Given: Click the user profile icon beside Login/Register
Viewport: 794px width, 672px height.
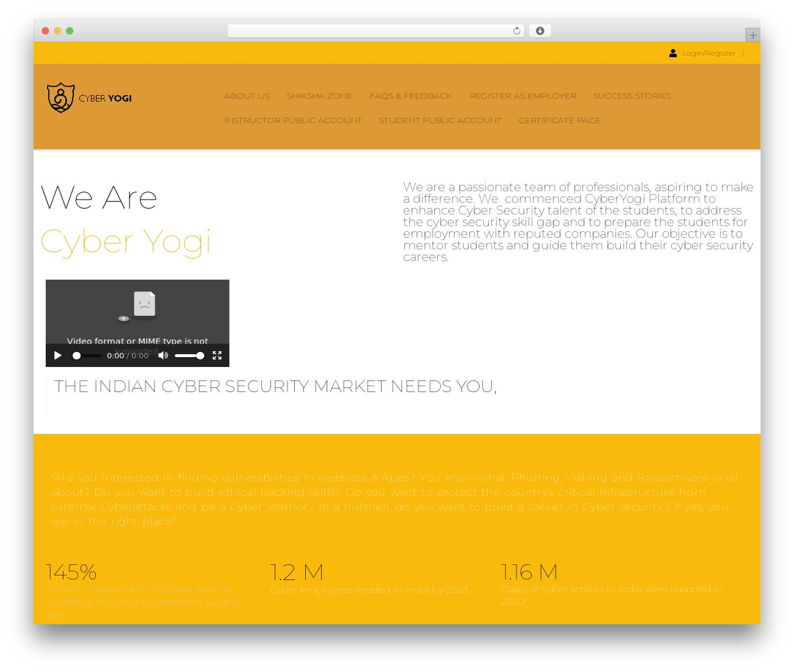Looking at the screenshot, I should click(x=673, y=53).
